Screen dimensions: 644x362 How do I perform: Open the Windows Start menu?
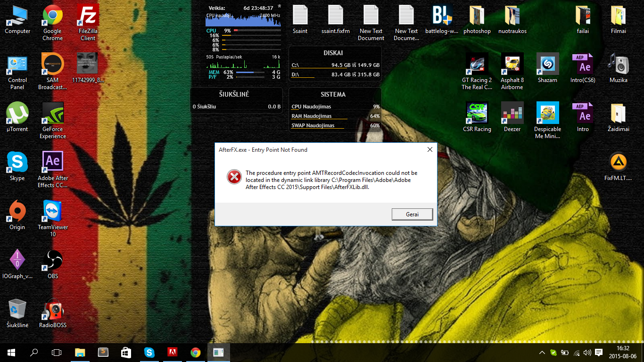pyautogui.click(x=11, y=352)
